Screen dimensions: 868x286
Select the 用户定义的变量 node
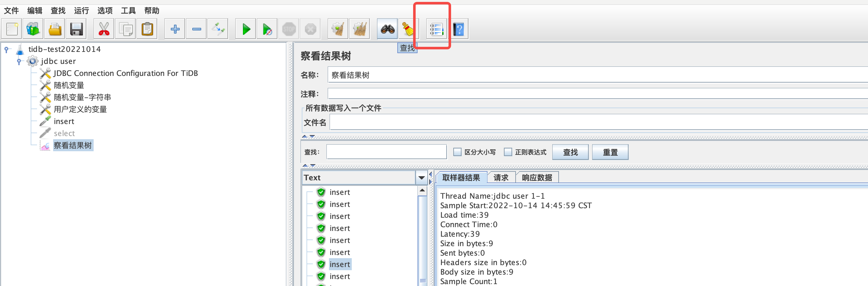click(x=80, y=109)
